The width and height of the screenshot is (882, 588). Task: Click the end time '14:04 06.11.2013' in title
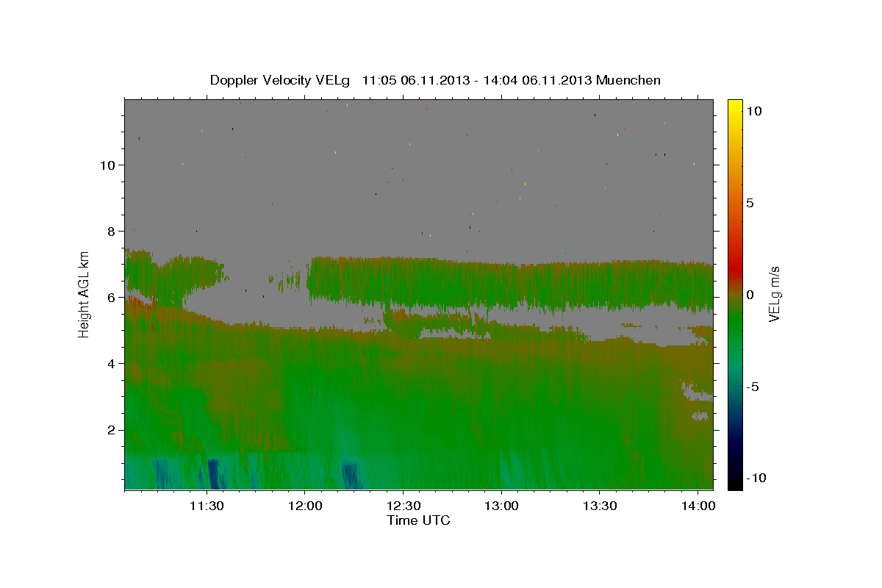coord(537,80)
